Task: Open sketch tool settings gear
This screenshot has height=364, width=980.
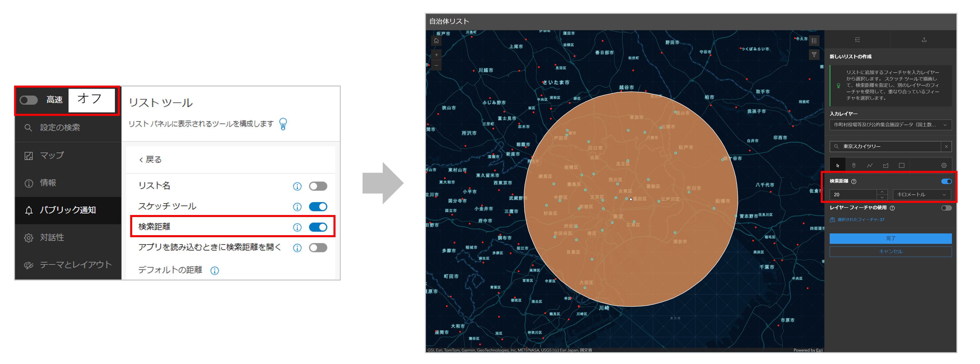Action: click(944, 166)
